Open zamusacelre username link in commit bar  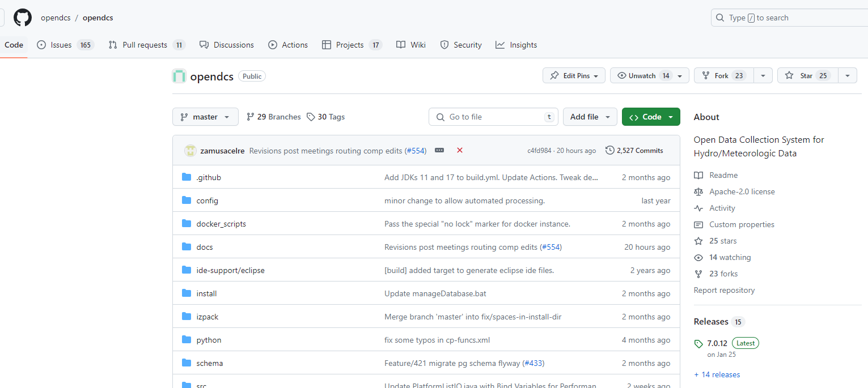[223, 151]
